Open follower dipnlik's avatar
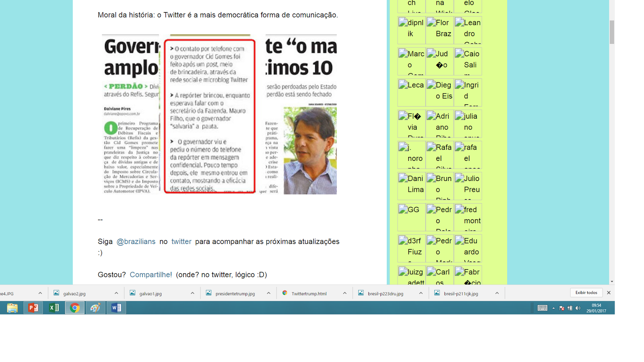Image resolution: width=644 pixels, height=362 pixels. pyautogui.click(x=411, y=30)
